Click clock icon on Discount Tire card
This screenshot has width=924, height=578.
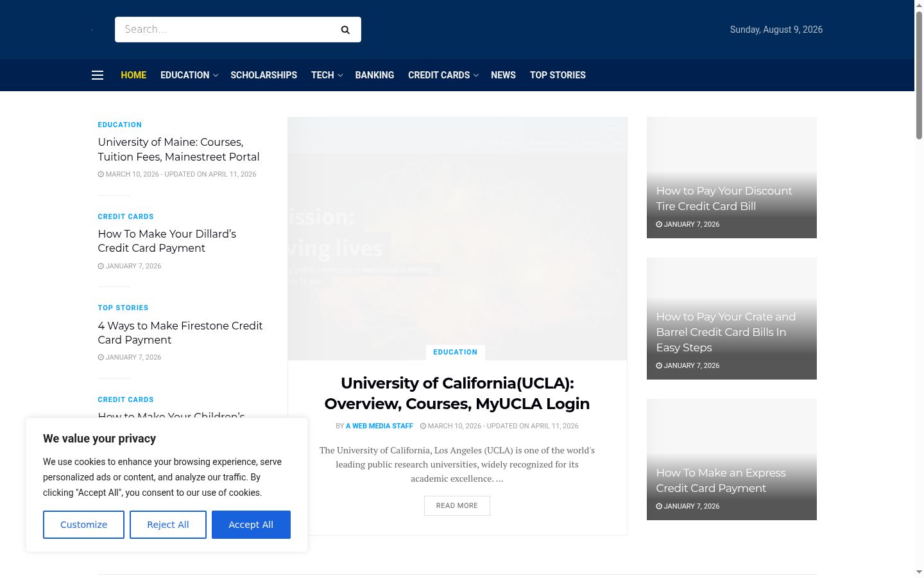tap(659, 224)
